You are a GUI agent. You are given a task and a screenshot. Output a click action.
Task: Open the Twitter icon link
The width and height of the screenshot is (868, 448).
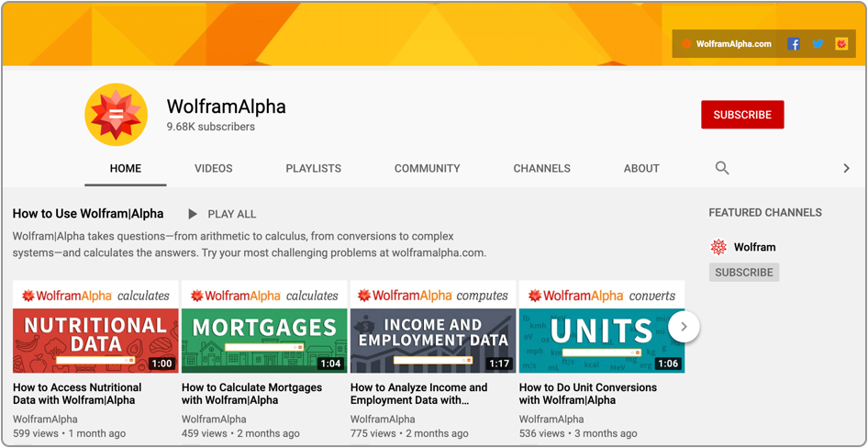[818, 44]
